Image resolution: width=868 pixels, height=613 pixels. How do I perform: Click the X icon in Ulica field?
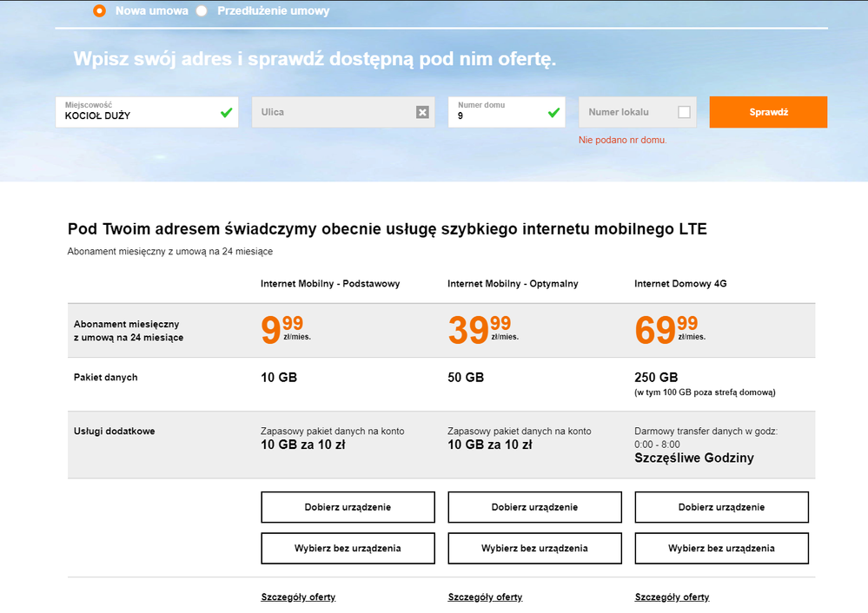point(422,112)
